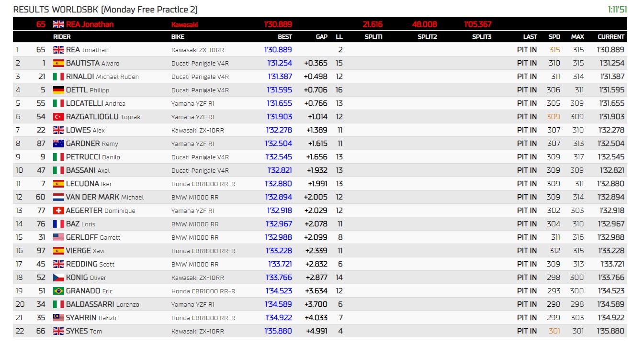This screenshot has height=345, width=644.
Task: Click the Italian flag beside RINALDI Michael Ruben
Action: 58,76
